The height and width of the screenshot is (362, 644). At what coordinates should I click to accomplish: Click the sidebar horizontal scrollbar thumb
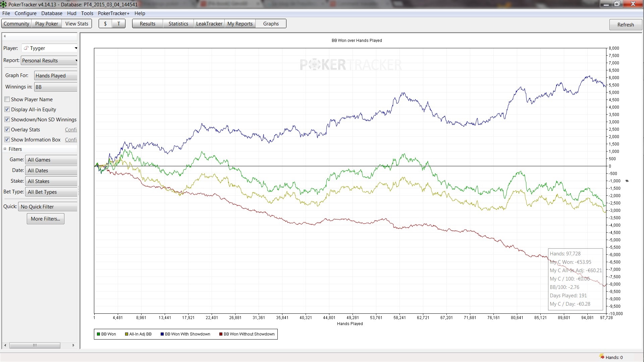(35, 345)
